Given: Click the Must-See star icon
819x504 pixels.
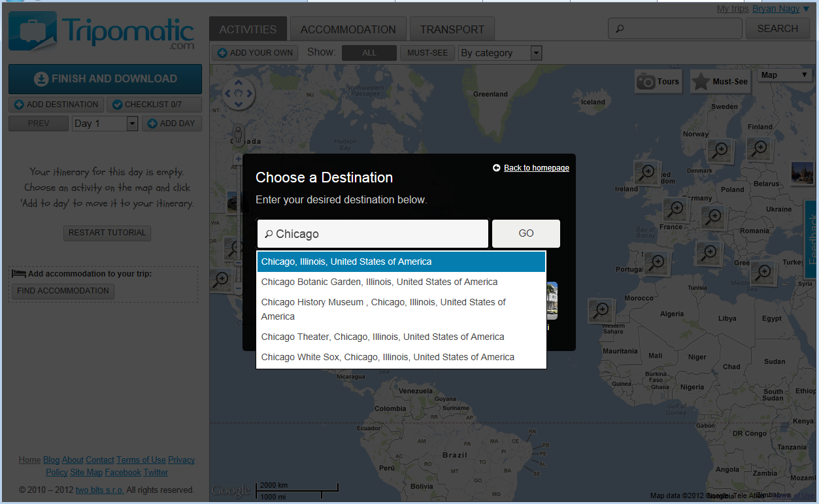Looking at the screenshot, I should click(701, 82).
